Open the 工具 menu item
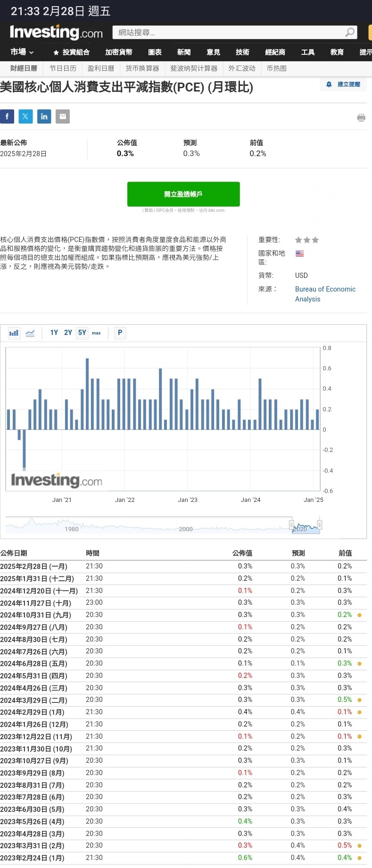This screenshot has height=868, width=372. pyautogui.click(x=308, y=52)
